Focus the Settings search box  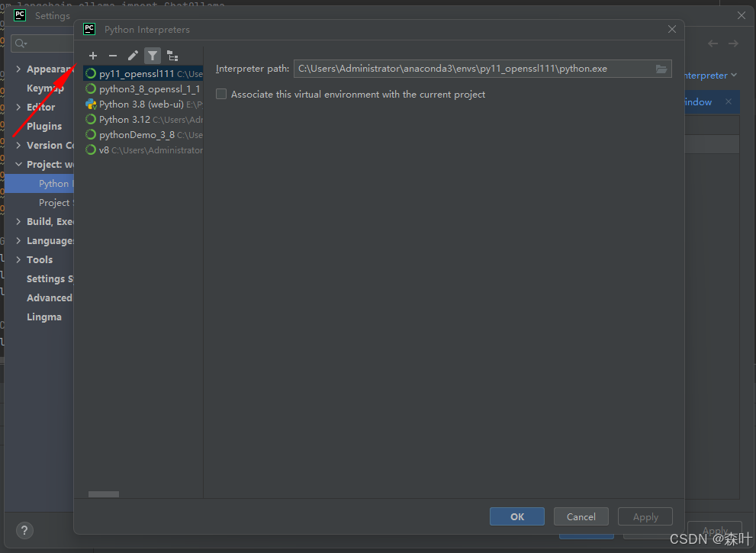click(x=43, y=44)
